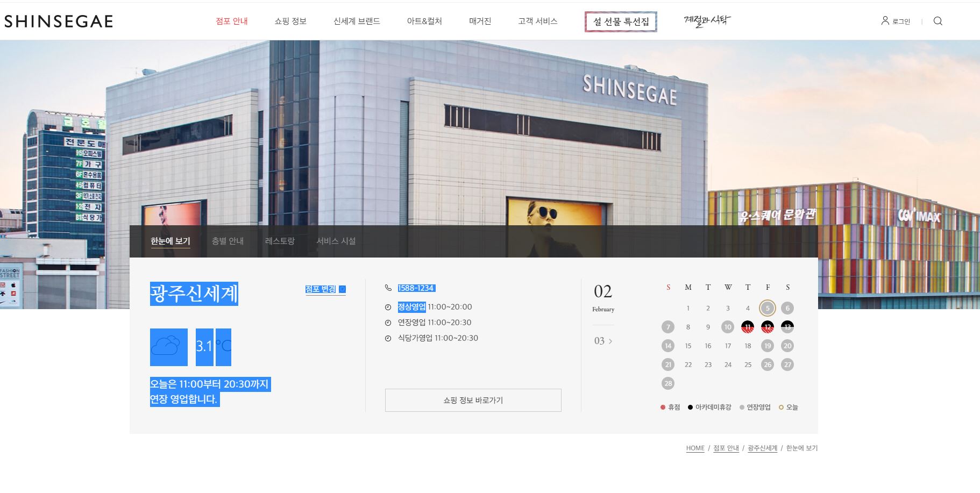This screenshot has width=980, height=493.
Task: Click the login person icon
Action: [885, 21]
